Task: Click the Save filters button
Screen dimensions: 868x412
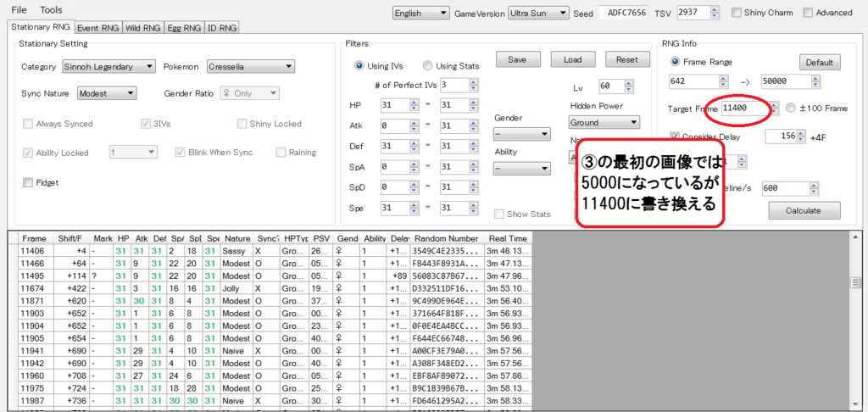Action: point(517,60)
